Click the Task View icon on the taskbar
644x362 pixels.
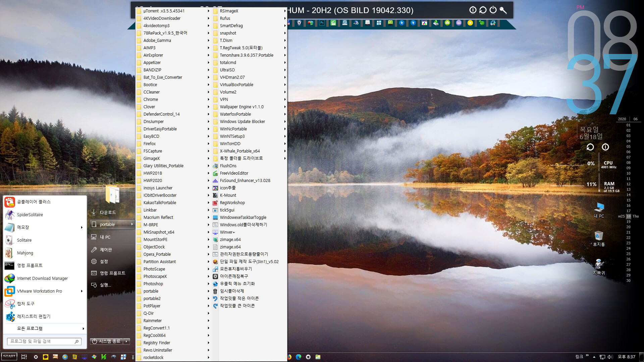tap(24, 357)
